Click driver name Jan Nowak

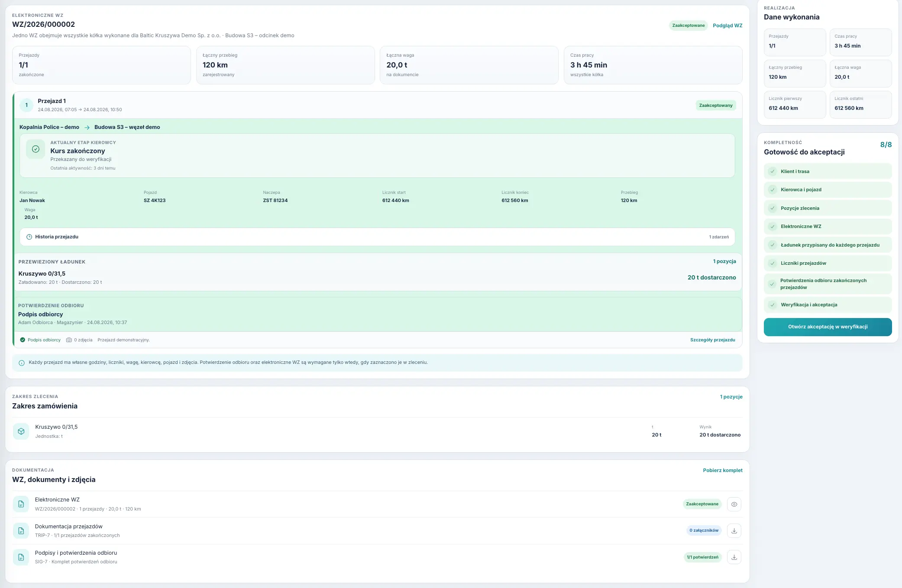click(x=32, y=201)
